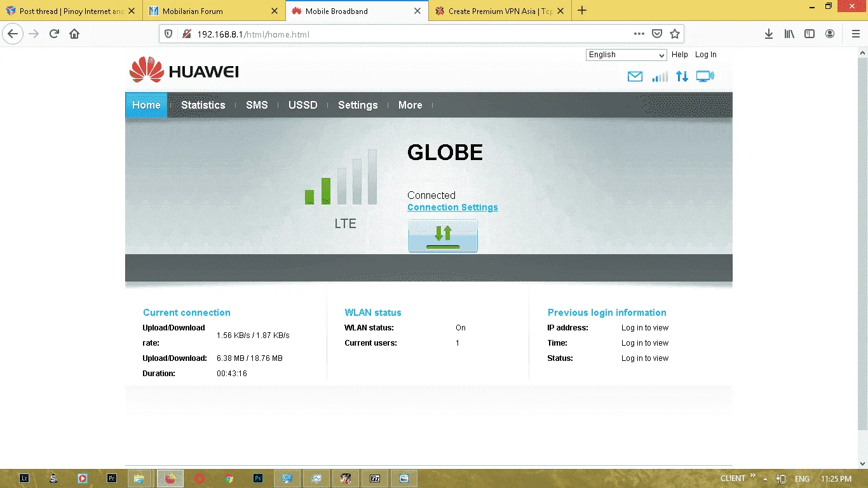Click the large green signal bars graphic
The width and height of the screenshot is (868, 488).
(341, 177)
